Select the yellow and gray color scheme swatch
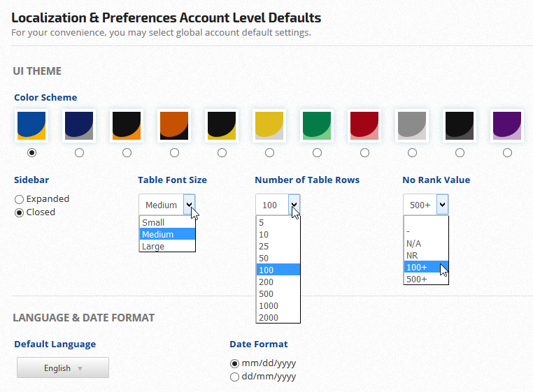 point(269,126)
